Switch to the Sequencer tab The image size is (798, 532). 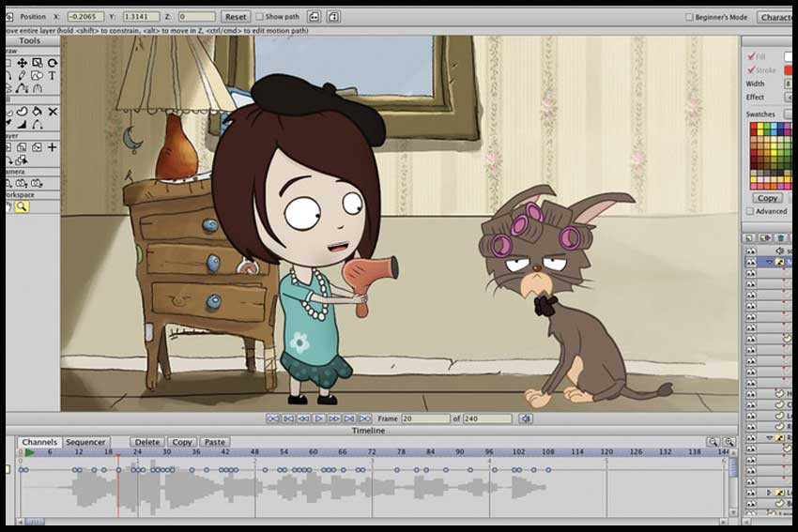point(85,442)
